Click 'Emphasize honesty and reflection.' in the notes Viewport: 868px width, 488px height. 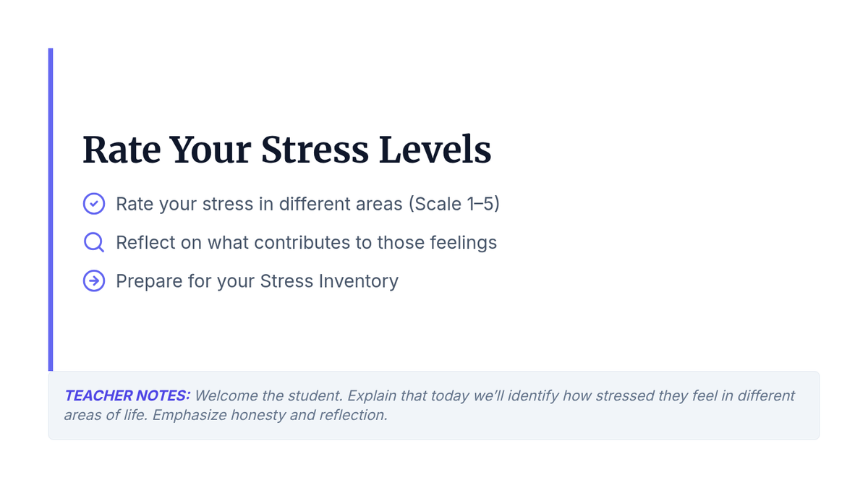270,416
